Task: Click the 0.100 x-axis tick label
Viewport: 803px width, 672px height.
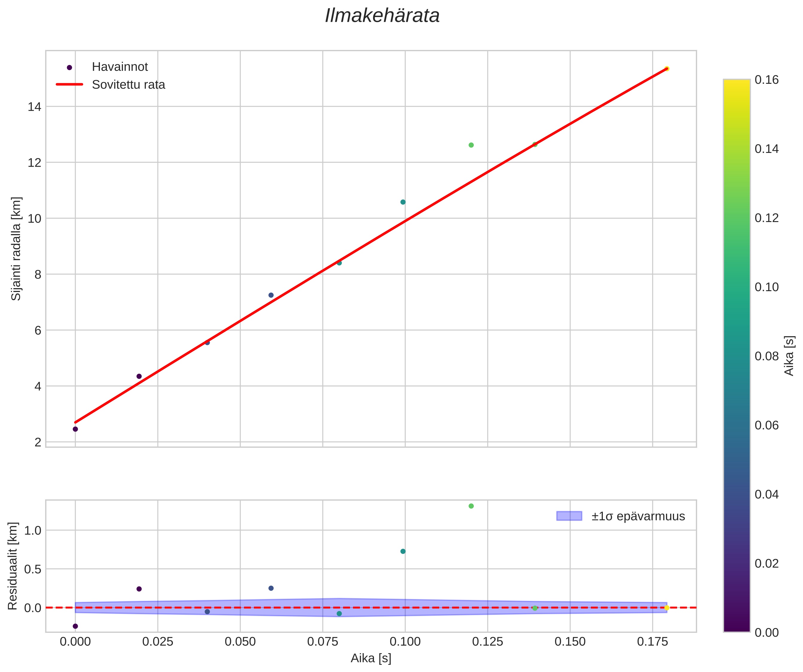Action: (x=405, y=641)
